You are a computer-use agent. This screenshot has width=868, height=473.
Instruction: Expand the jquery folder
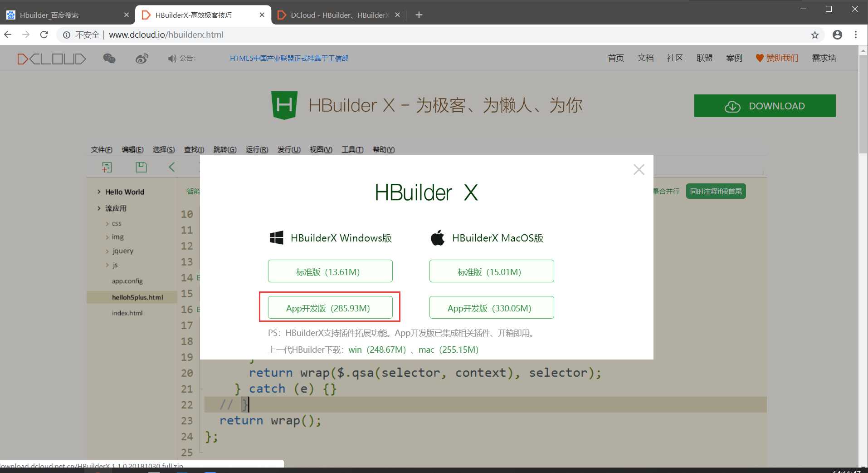pyautogui.click(x=107, y=251)
